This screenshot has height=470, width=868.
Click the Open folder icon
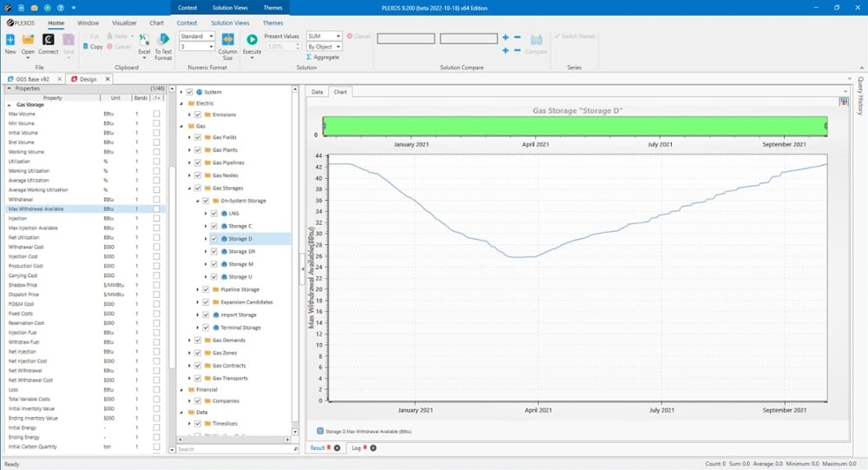28,40
